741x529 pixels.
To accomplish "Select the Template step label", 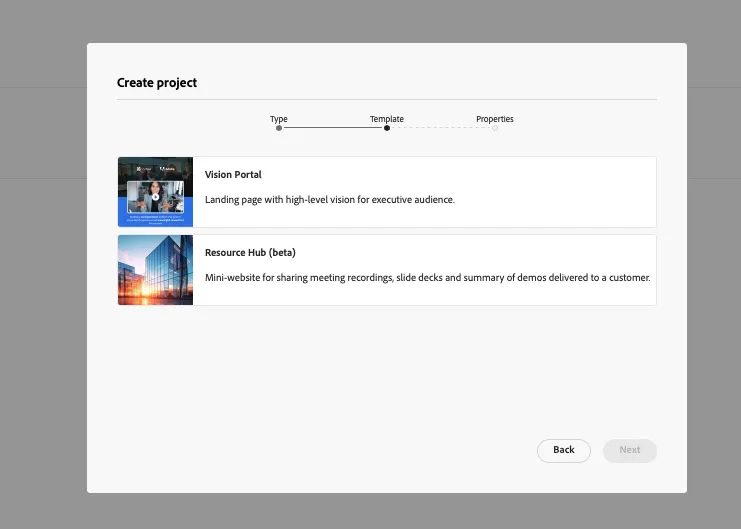I will [387, 119].
